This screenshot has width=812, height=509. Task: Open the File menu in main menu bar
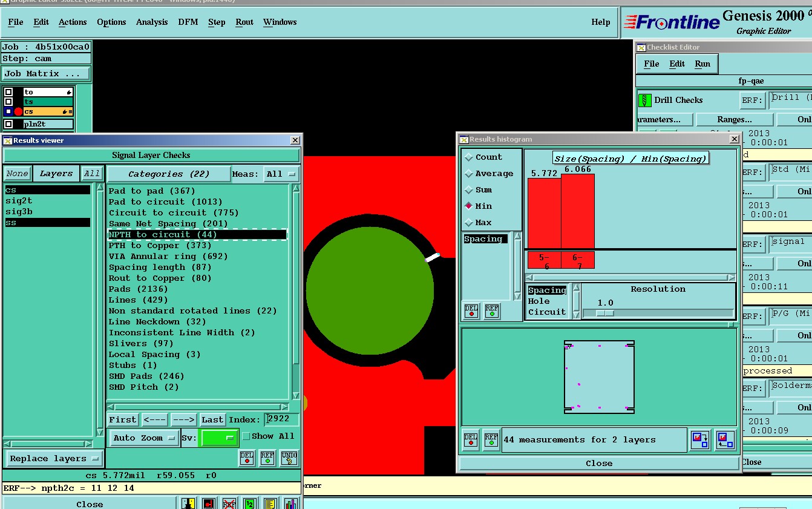tap(16, 22)
